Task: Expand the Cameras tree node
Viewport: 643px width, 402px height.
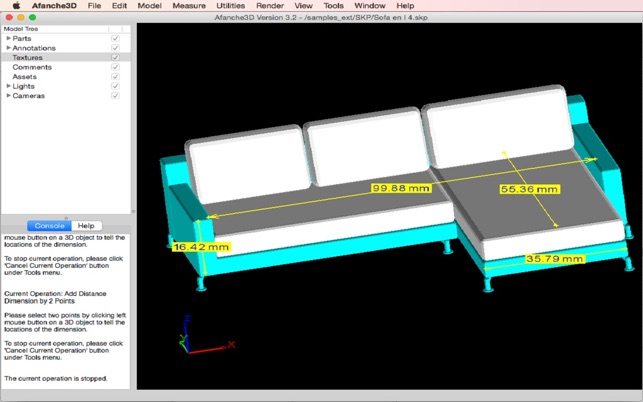Action: coord(8,96)
